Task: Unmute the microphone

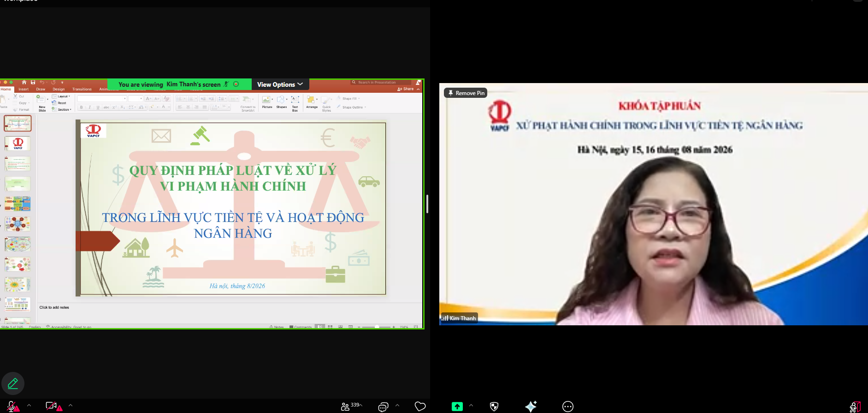Action: click(x=13, y=407)
